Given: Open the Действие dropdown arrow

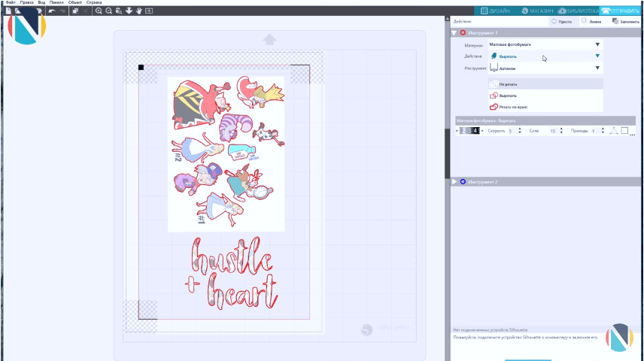Looking at the screenshot, I should (x=597, y=56).
